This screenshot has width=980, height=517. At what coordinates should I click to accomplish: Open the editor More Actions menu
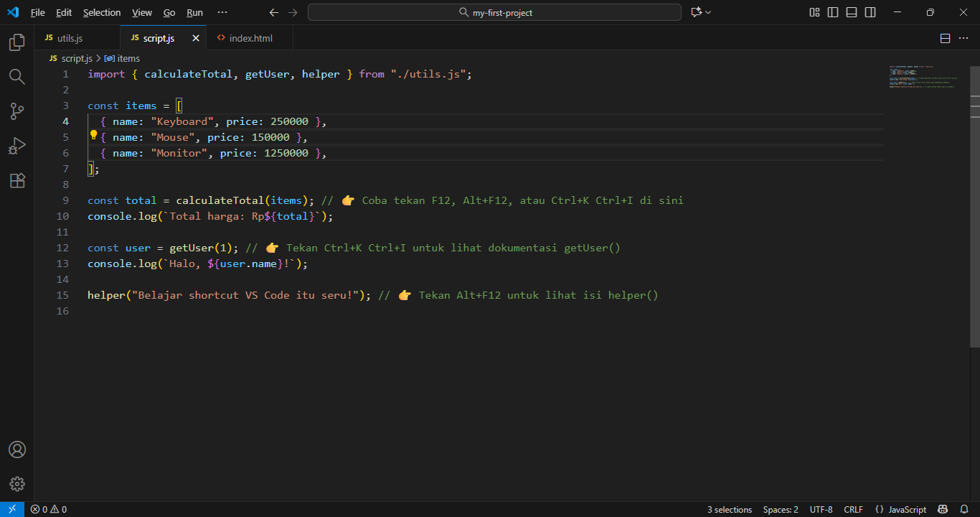tap(963, 38)
